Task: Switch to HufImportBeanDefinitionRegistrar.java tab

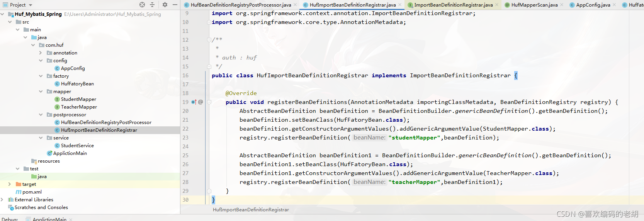Action: point(353,5)
